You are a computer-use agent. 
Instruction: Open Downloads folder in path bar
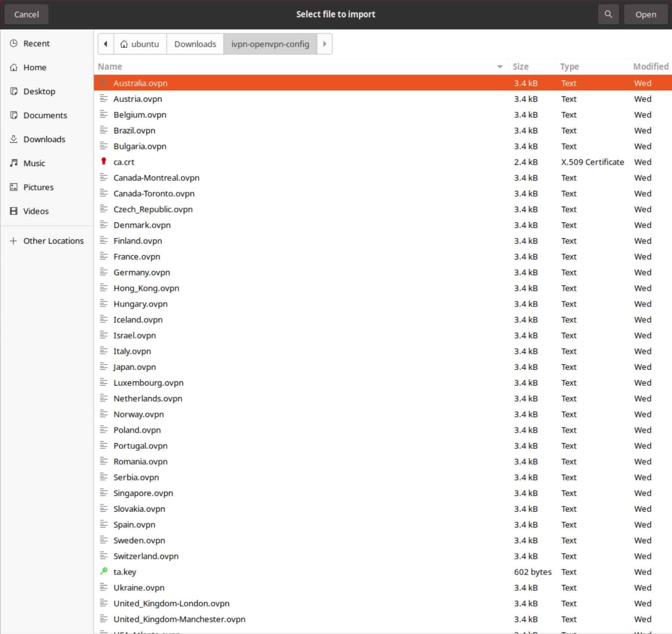click(195, 44)
